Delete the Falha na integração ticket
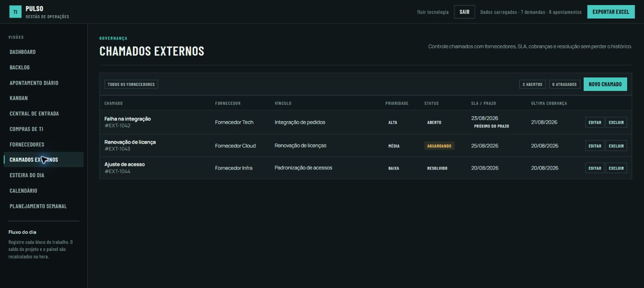 coord(616,122)
